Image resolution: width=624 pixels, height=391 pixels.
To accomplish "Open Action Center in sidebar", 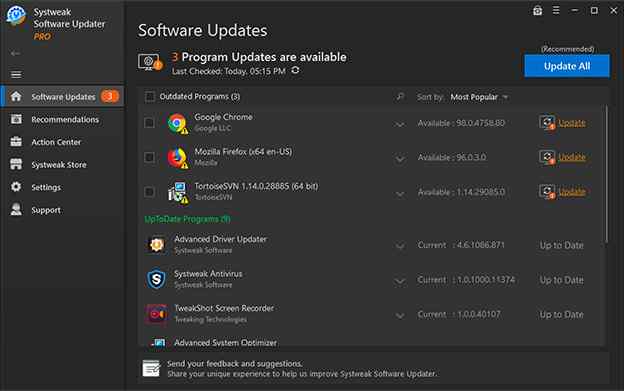I will [62, 142].
